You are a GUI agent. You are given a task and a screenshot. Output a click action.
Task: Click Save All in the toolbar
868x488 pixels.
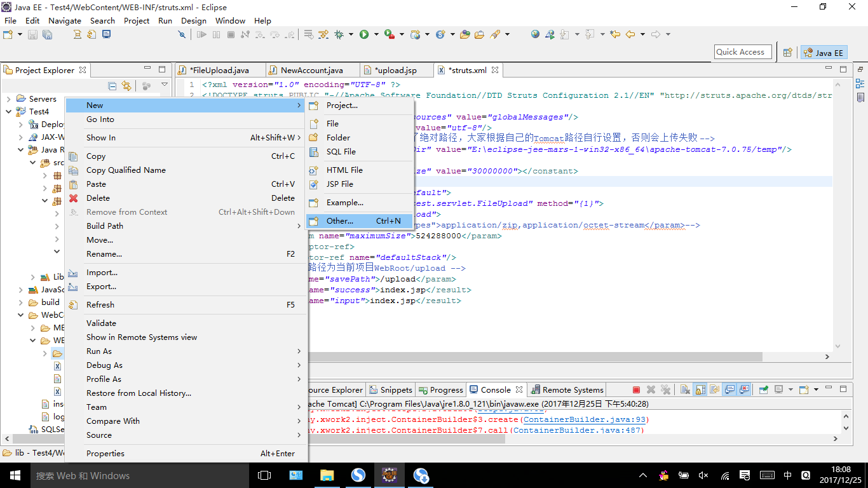(48, 34)
